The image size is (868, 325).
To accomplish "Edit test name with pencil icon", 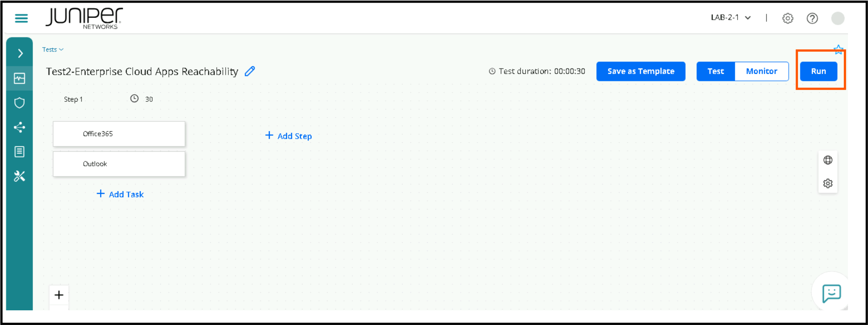I will [x=250, y=71].
